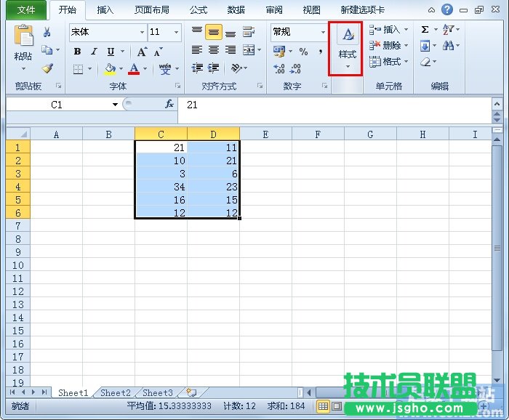Align cell text to top
Image resolution: width=509 pixels, height=420 pixels.
[x=197, y=32]
